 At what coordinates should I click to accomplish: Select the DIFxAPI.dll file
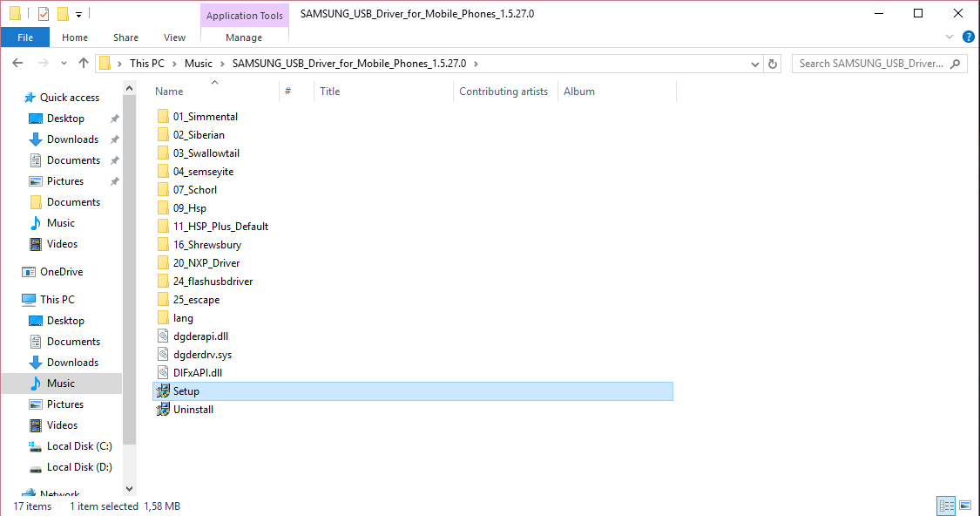pos(198,373)
